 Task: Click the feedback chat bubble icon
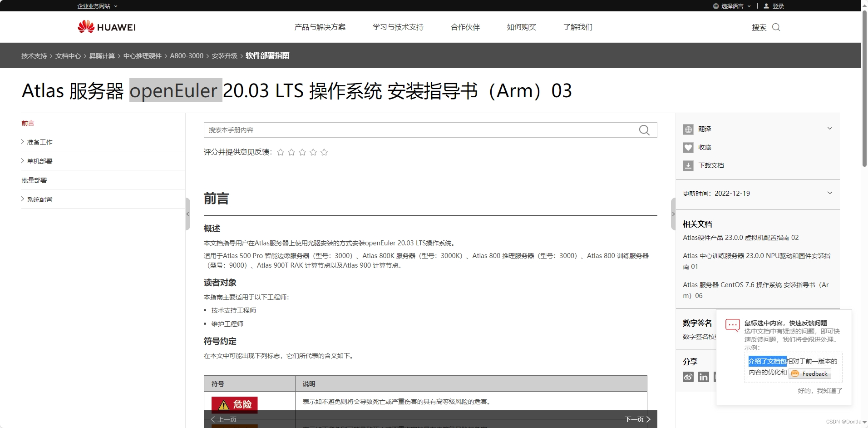[732, 325]
